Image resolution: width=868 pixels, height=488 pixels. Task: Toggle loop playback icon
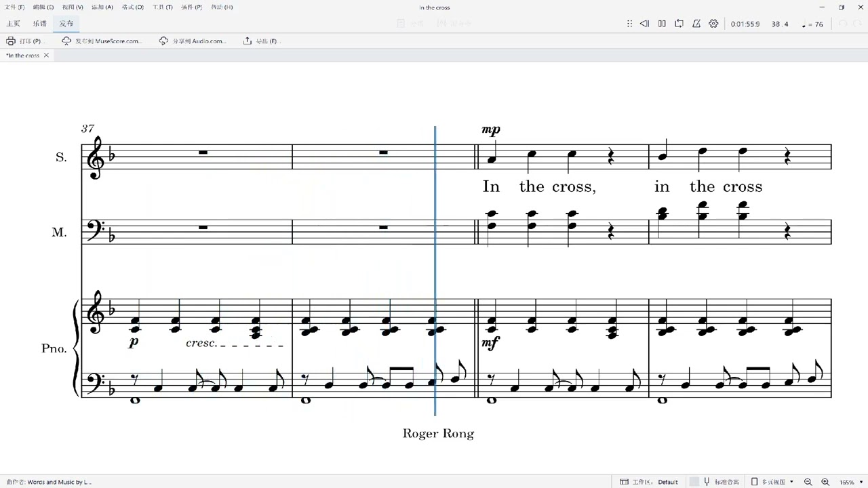point(679,24)
